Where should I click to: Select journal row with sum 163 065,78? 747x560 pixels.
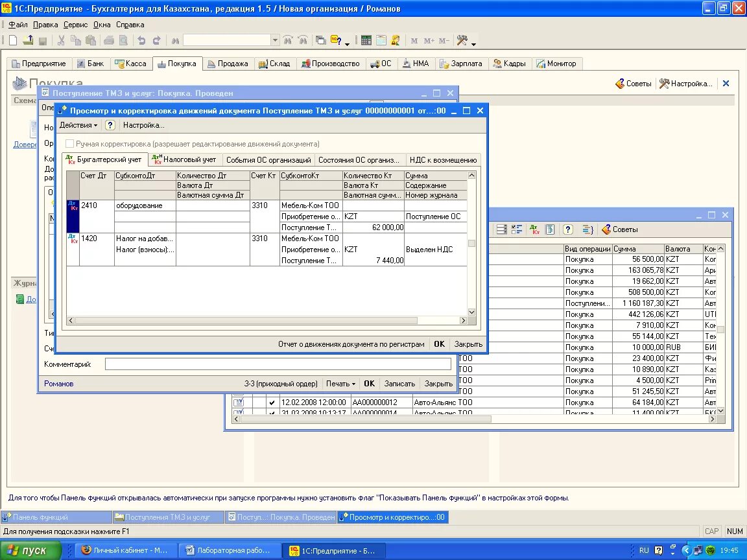point(638,270)
